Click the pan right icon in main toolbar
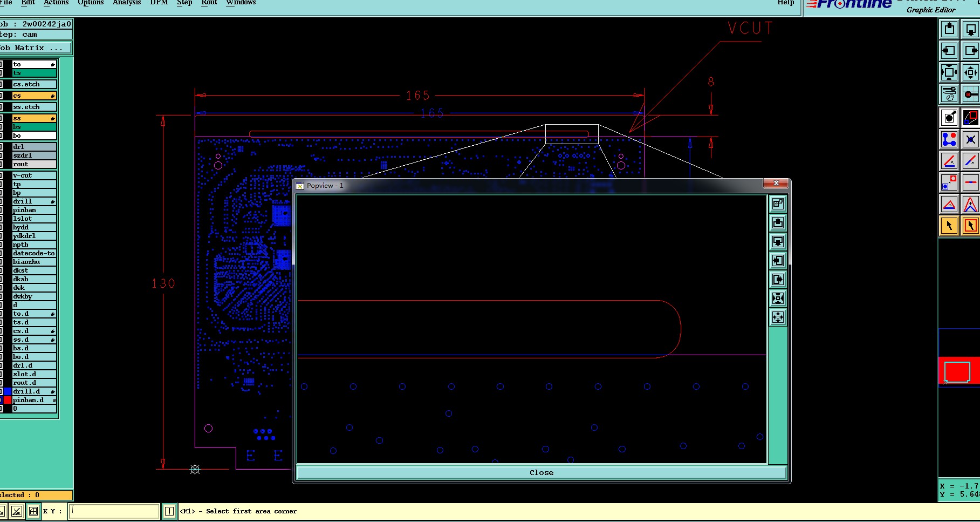980x522 pixels. pyautogui.click(x=970, y=51)
